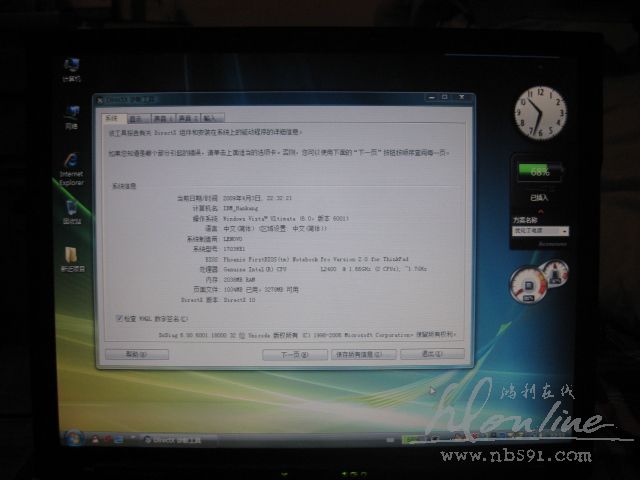Maximize the DirectX diagnostic window
This screenshot has height=480, width=640.
click(x=445, y=97)
